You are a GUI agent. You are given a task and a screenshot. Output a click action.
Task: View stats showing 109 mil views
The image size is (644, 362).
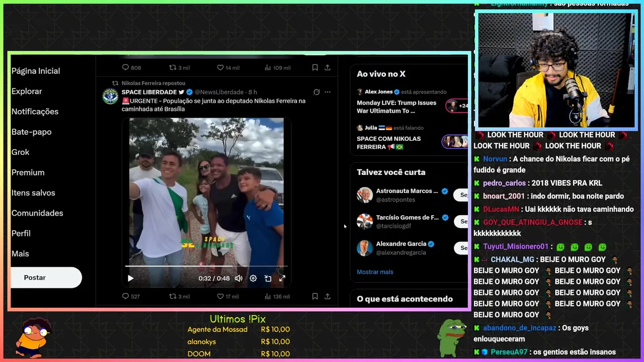[x=277, y=67]
